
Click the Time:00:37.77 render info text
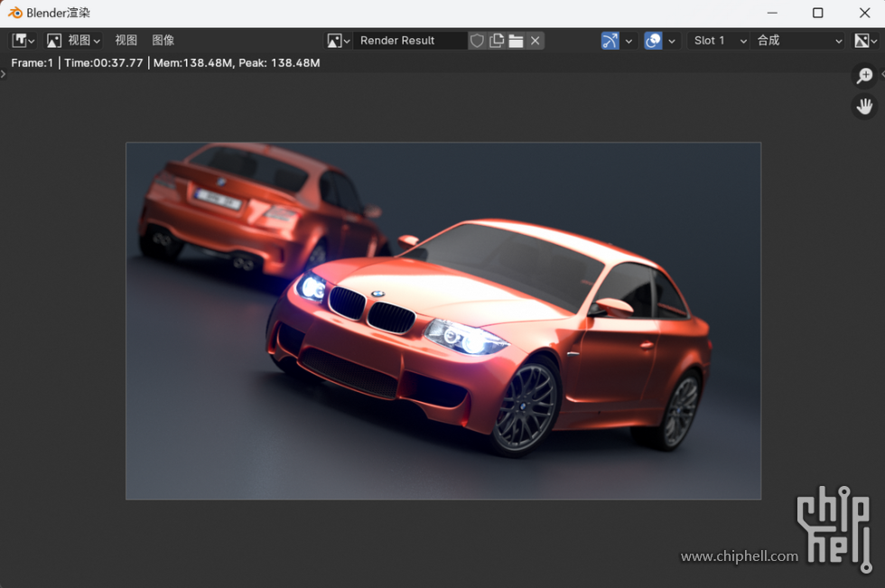point(104,62)
